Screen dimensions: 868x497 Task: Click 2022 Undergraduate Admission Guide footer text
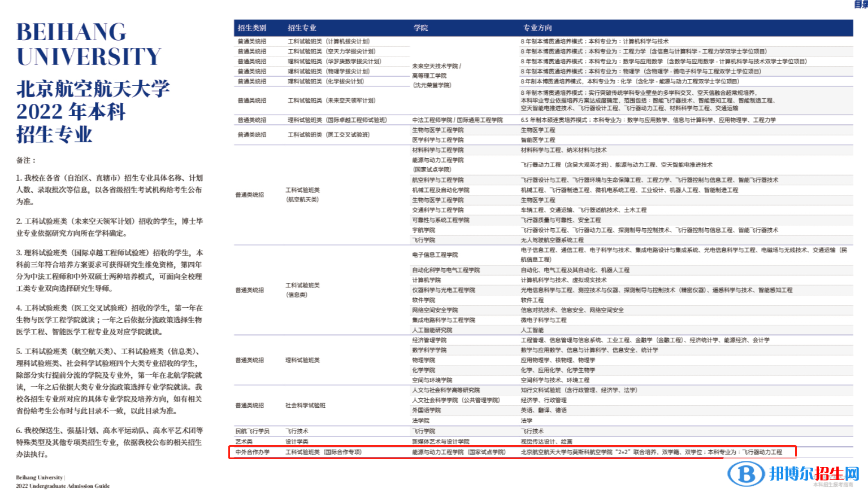point(63,486)
